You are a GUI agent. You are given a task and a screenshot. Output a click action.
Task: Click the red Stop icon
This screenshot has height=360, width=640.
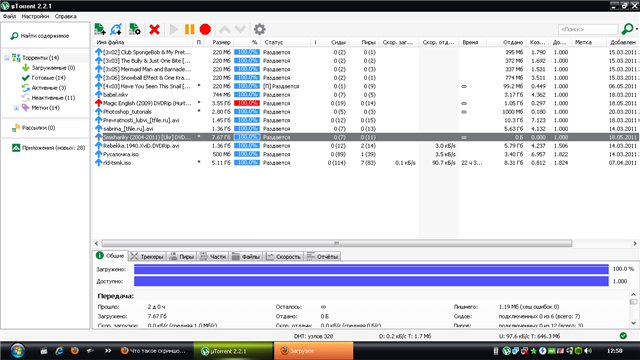[x=205, y=29]
